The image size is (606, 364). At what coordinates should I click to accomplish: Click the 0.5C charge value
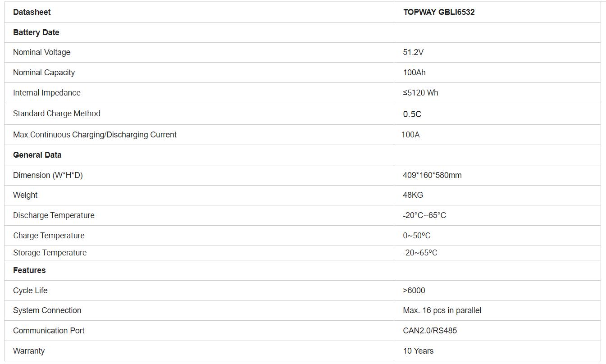(412, 114)
